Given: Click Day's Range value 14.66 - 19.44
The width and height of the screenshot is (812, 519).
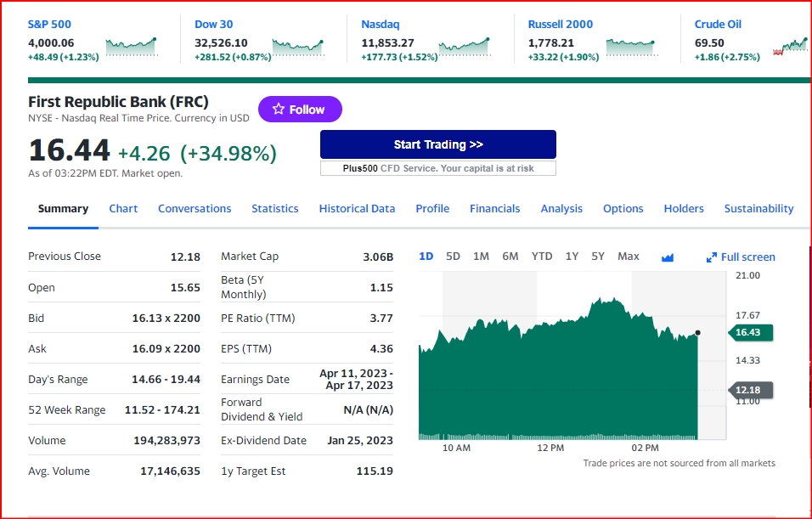Looking at the screenshot, I should click(166, 379).
